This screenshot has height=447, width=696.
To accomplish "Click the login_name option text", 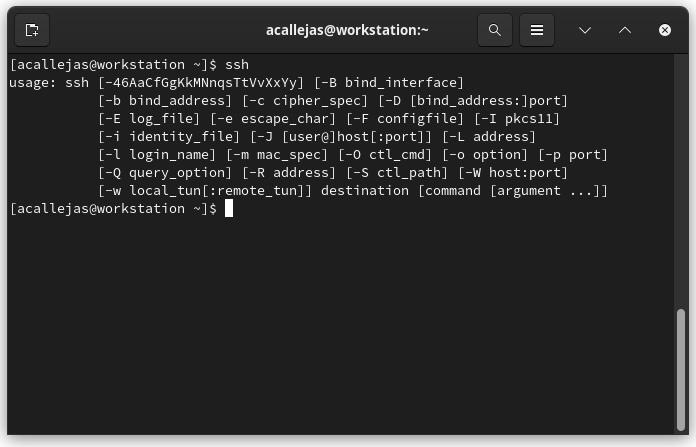I will (x=169, y=155).
